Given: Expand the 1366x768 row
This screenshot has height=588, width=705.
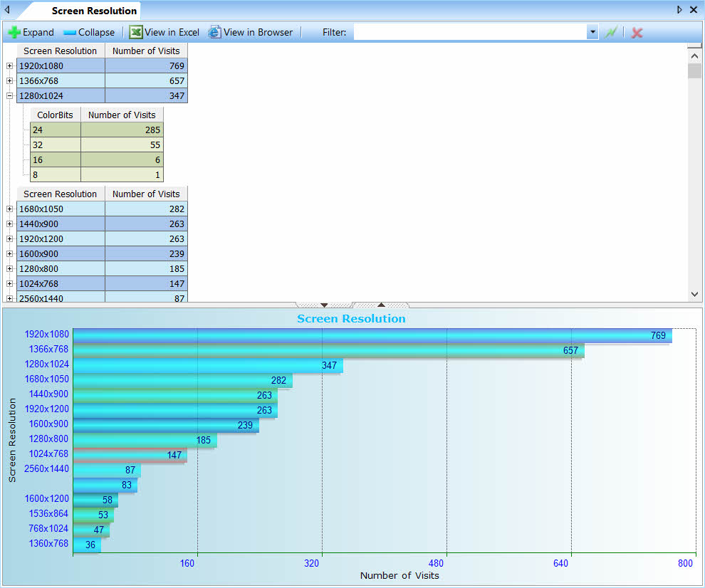Looking at the screenshot, I should point(9,80).
